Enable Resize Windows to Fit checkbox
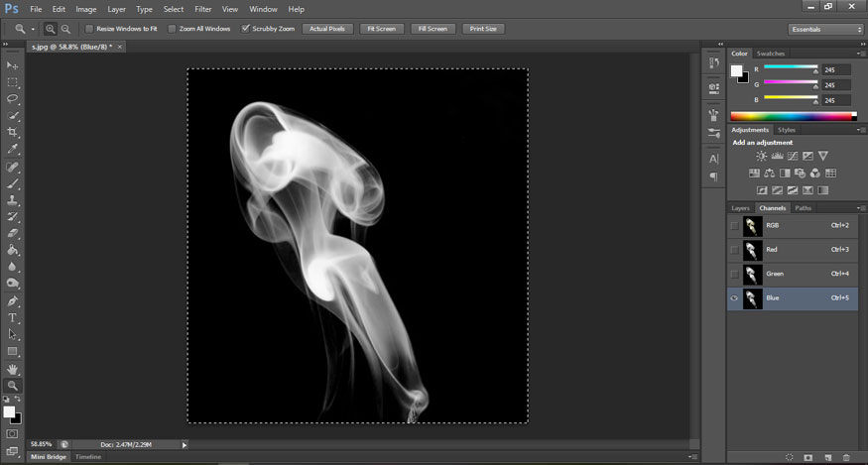The width and height of the screenshot is (868, 465). pos(89,29)
